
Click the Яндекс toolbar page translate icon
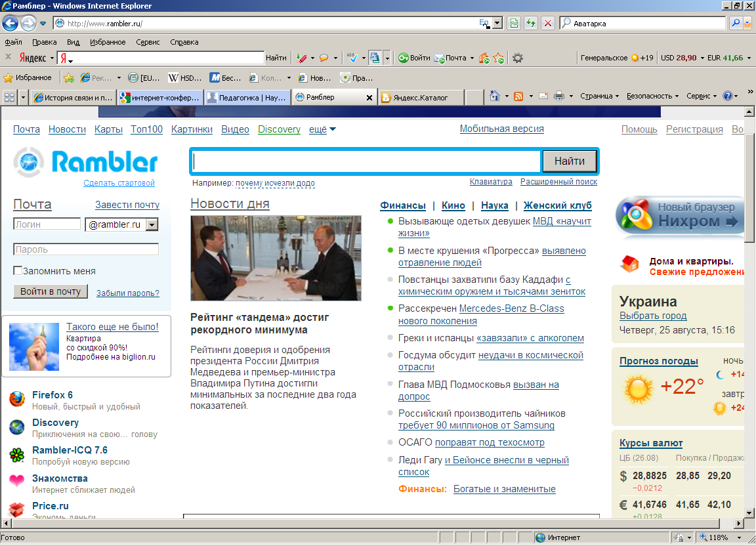(x=374, y=58)
